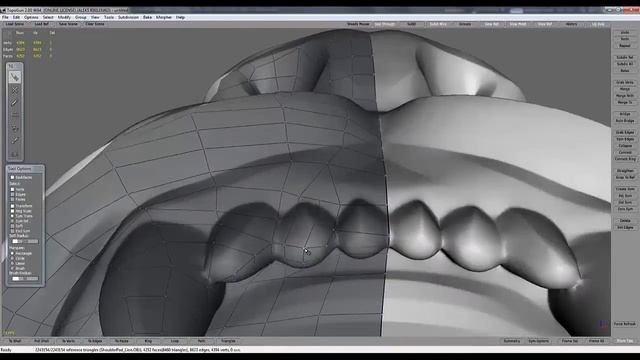Image resolution: width=640 pixels, height=360 pixels.
Task: Open the Subdivision menu
Action: (x=129, y=18)
